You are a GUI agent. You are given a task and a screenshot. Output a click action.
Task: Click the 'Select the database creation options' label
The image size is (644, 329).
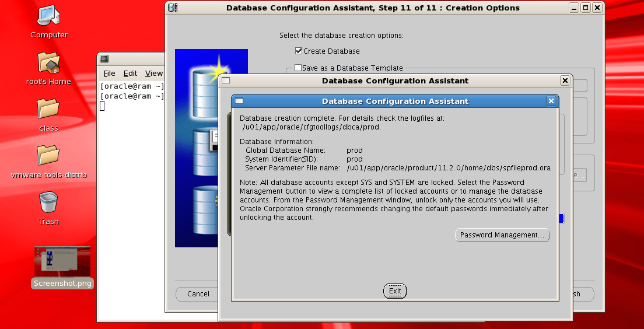pyautogui.click(x=341, y=36)
